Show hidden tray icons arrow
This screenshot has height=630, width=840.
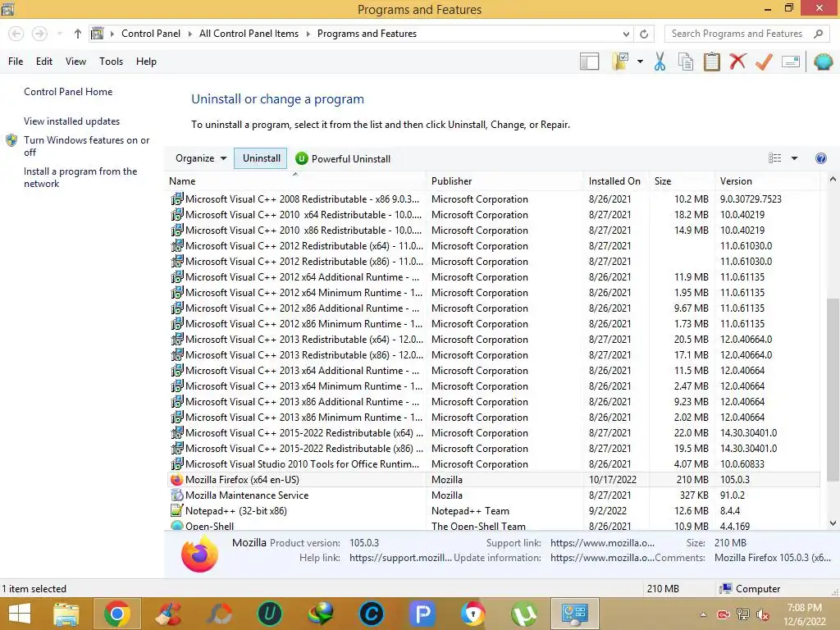click(703, 614)
